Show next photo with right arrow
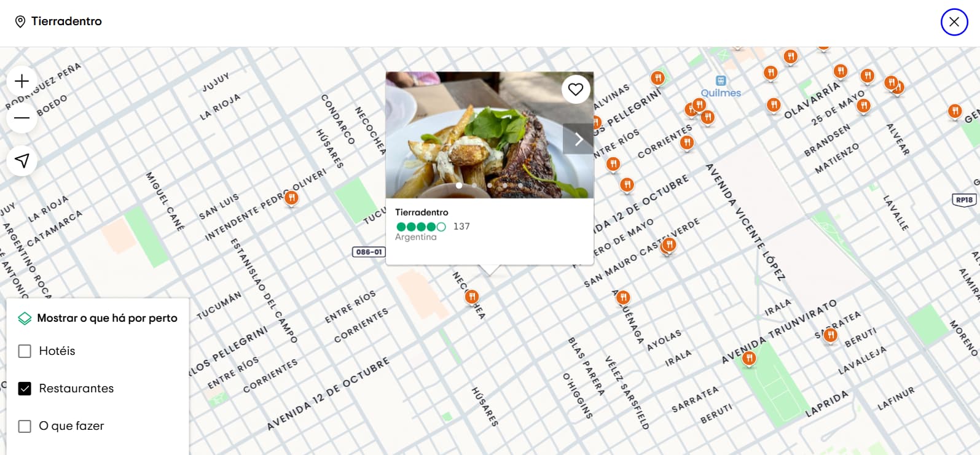Screen dimensions: 980x455 (x=578, y=139)
